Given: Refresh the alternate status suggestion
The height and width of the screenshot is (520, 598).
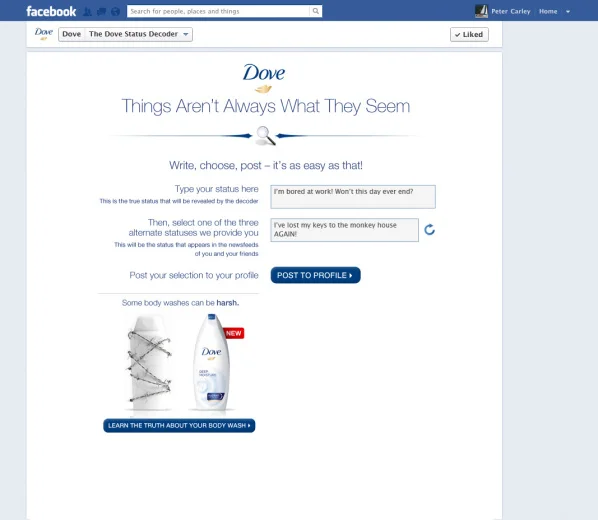Looking at the screenshot, I should pyautogui.click(x=430, y=229).
